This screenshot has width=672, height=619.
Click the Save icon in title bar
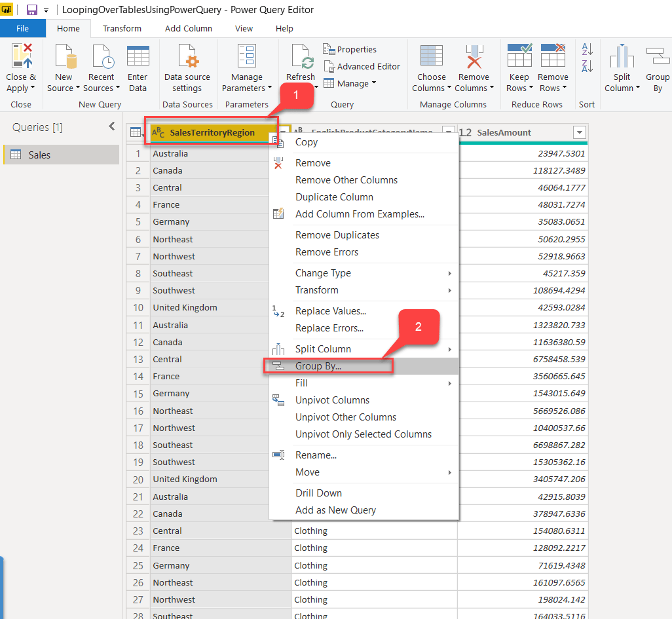31,10
